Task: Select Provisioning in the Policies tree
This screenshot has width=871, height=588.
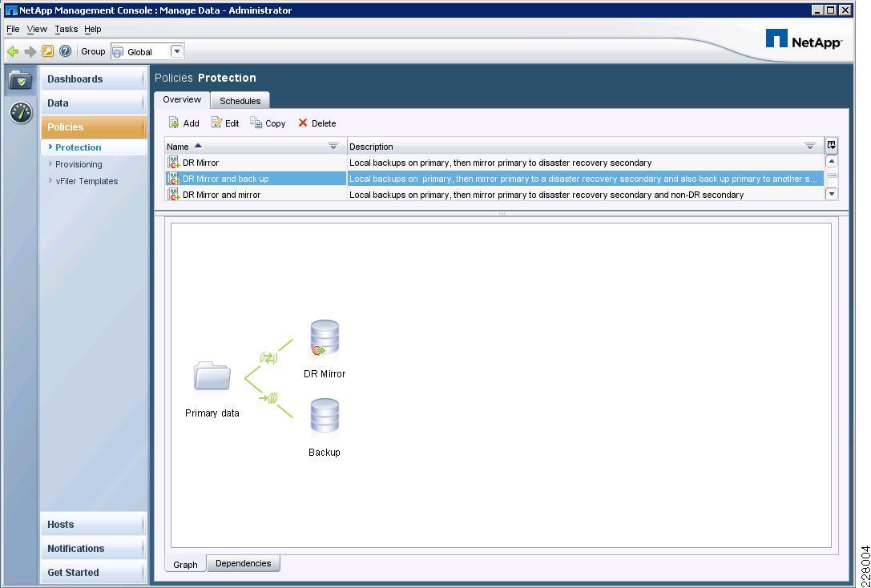Action: coord(79,164)
